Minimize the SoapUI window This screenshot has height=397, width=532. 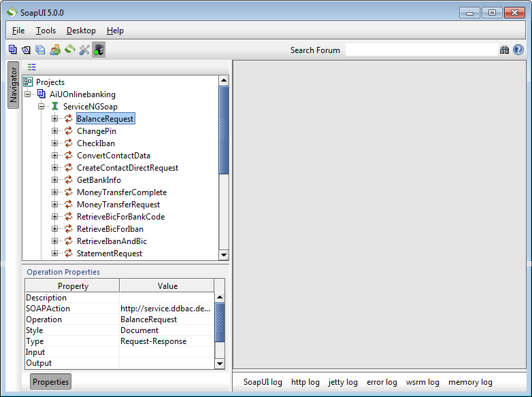tap(469, 12)
